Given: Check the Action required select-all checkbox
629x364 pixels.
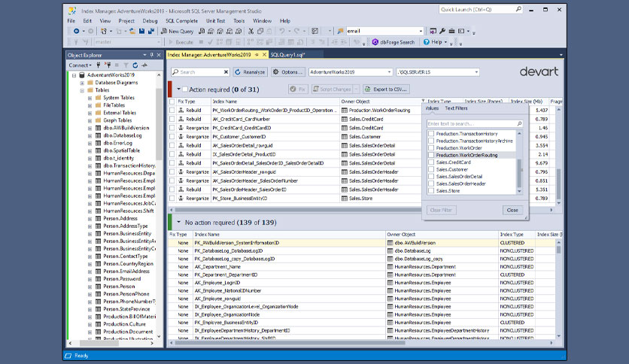Looking at the screenshot, I should click(185, 89).
